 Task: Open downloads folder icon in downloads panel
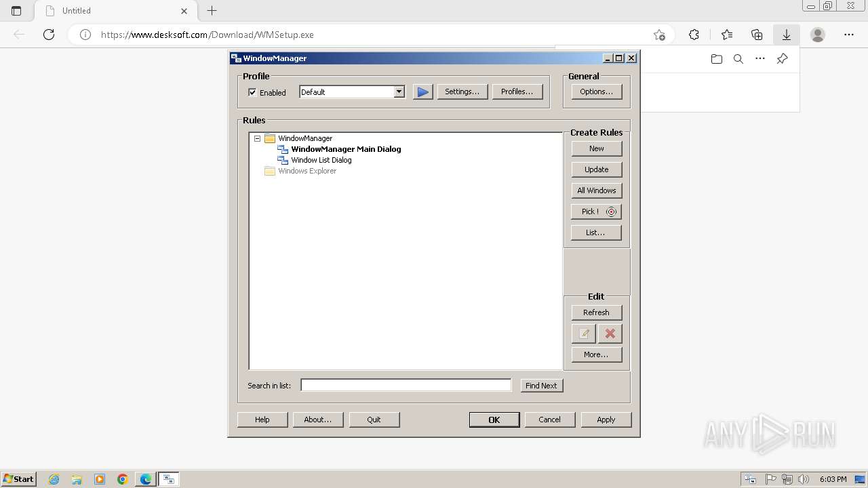click(717, 59)
